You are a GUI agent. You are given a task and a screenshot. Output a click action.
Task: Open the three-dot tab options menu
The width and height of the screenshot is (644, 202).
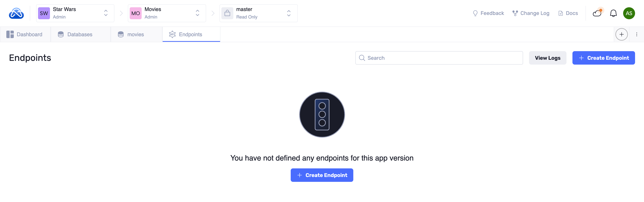[x=637, y=34]
